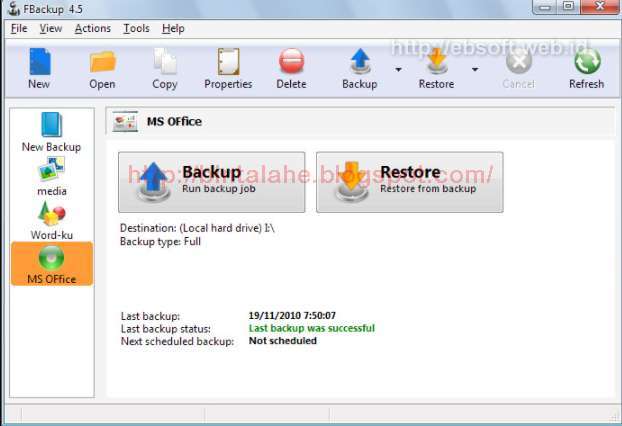Image resolution: width=622 pixels, height=426 pixels.
Task: Select the New Backup sidebar item
Action: 52,132
